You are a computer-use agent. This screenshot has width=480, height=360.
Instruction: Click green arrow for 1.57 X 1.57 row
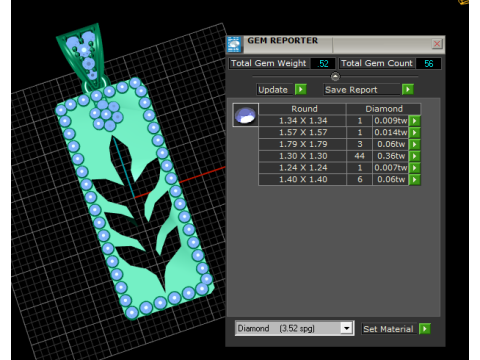(415, 132)
